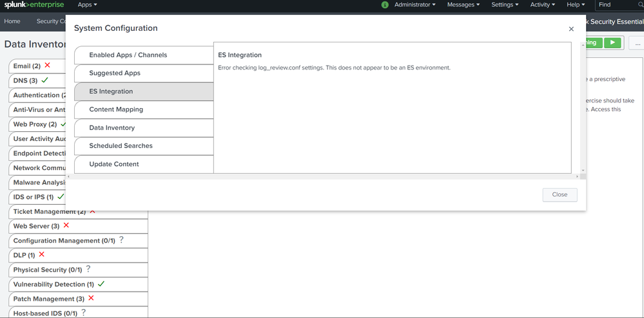The image size is (644, 318).
Task: Click Physical Security question mark icon
Action: [88, 269]
